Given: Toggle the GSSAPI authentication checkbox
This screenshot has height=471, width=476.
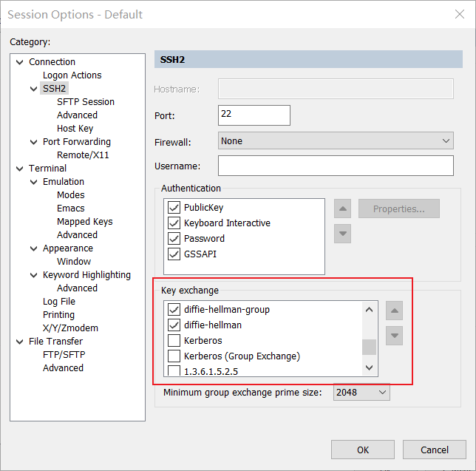Looking at the screenshot, I should pyautogui.click(x=174, y=254).
